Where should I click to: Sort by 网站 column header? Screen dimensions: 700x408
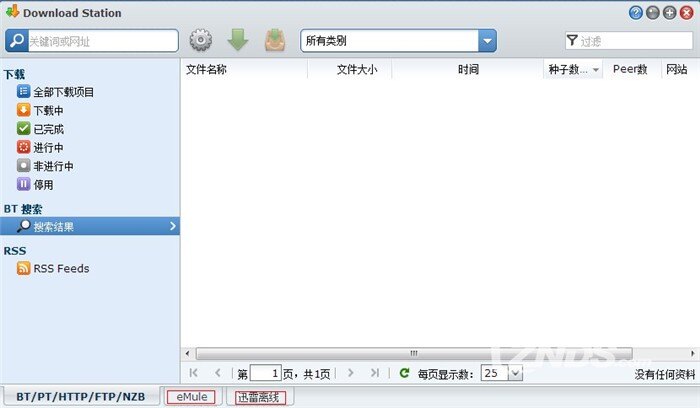tap(679, 69)
